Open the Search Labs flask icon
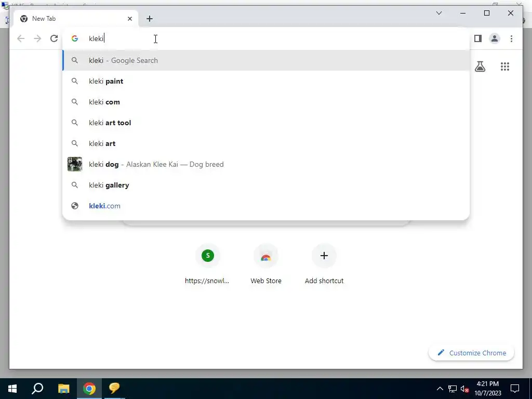Viewport: 532px width, 399px height. click(480, 66)
